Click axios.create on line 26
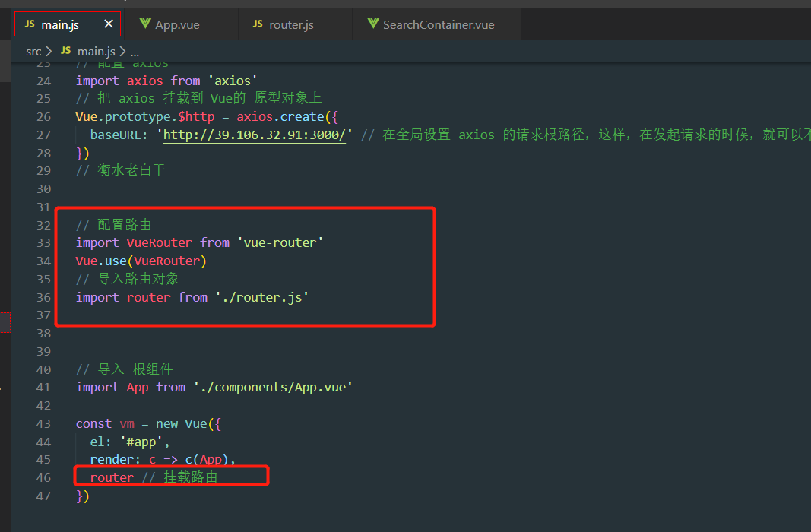 (x=280, y=117)
